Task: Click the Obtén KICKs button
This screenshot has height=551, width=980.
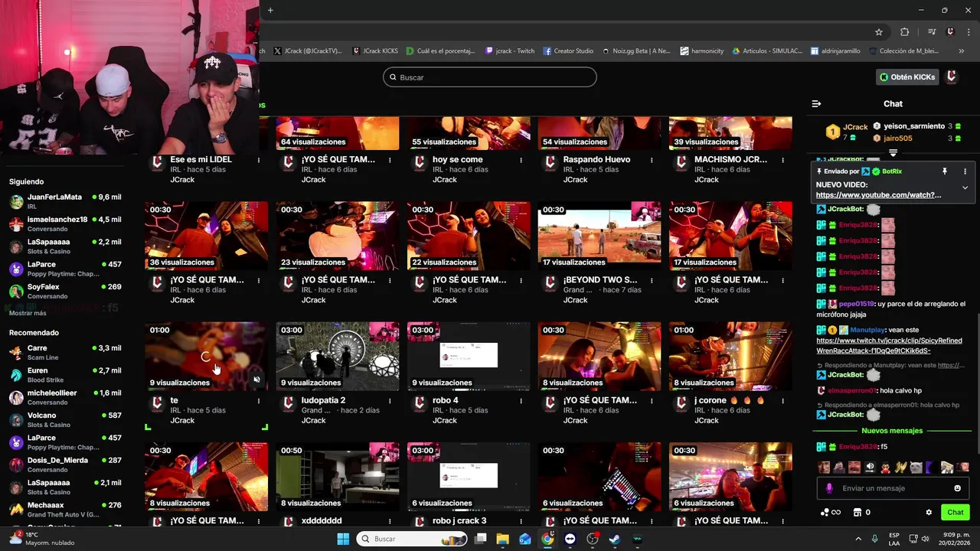Action: [907, 77]
